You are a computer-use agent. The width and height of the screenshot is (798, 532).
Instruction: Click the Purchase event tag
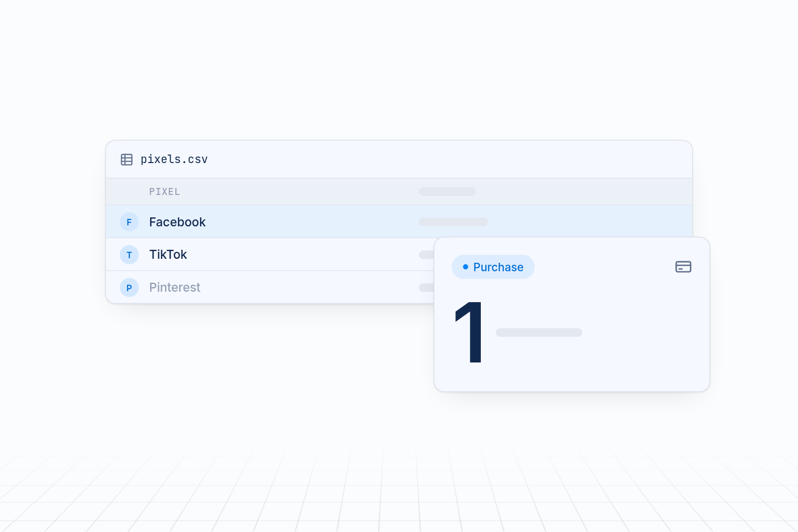(493, 267)
